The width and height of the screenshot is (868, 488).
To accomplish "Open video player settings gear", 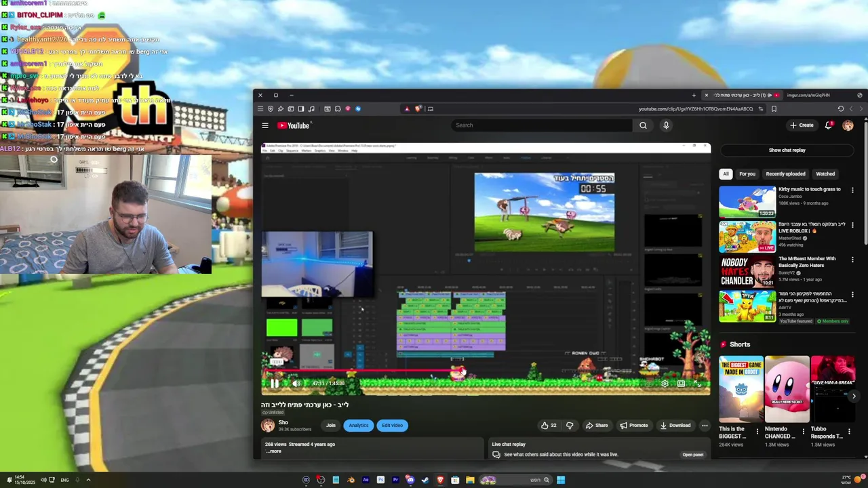I will click(x=665, y=384).
